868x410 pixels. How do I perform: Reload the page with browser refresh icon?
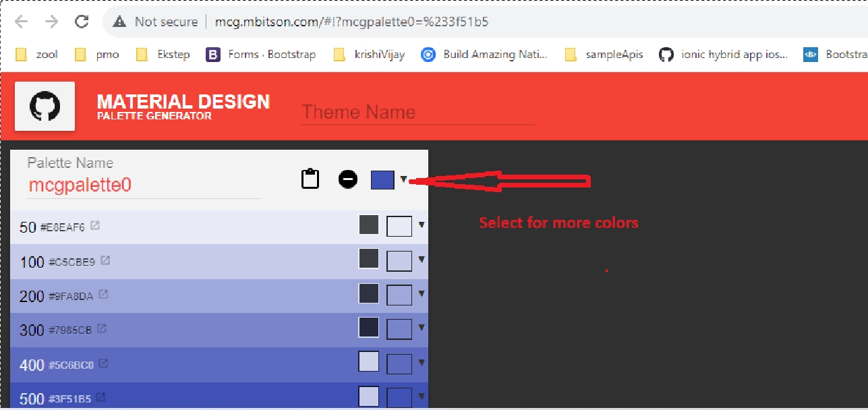[x=82, y=22]
